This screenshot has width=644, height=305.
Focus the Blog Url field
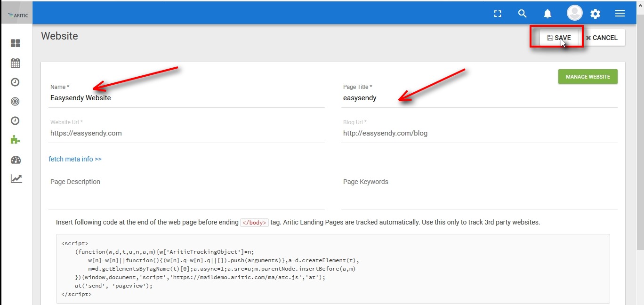click(479, 133)
